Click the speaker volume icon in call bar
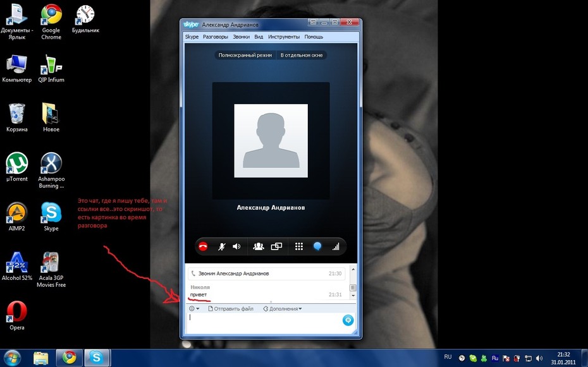Screen dimensions: 588x367 [236, 246]
